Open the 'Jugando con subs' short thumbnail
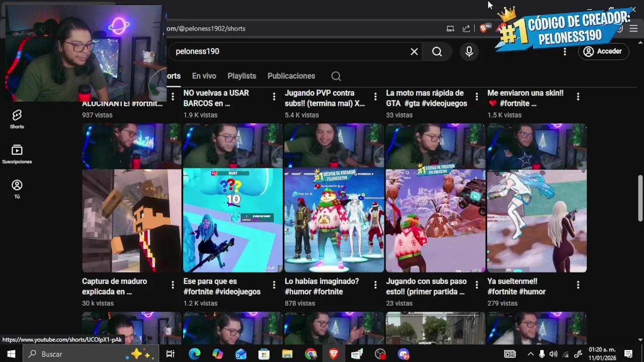Screen dimensions: 644x362 pos(435,198)
